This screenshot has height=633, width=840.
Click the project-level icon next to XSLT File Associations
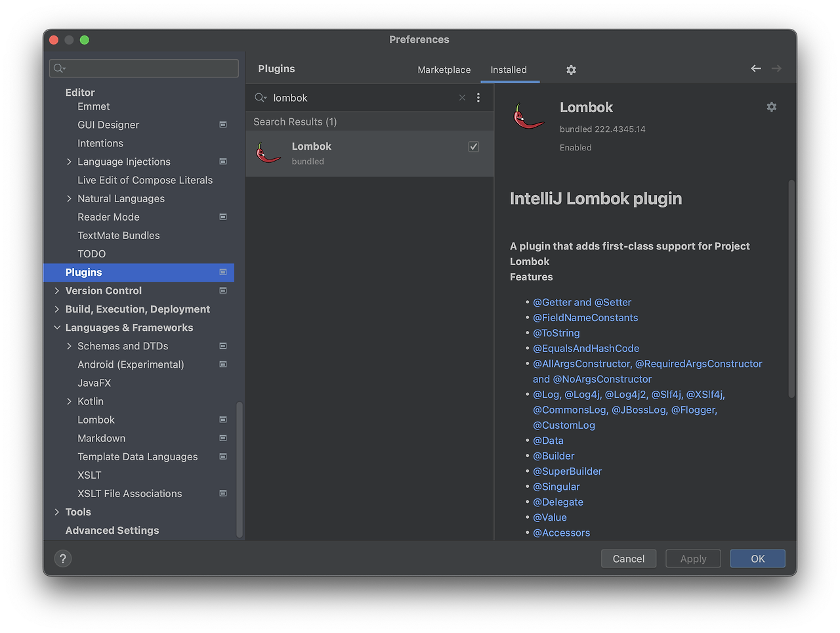tap(223, 493)
